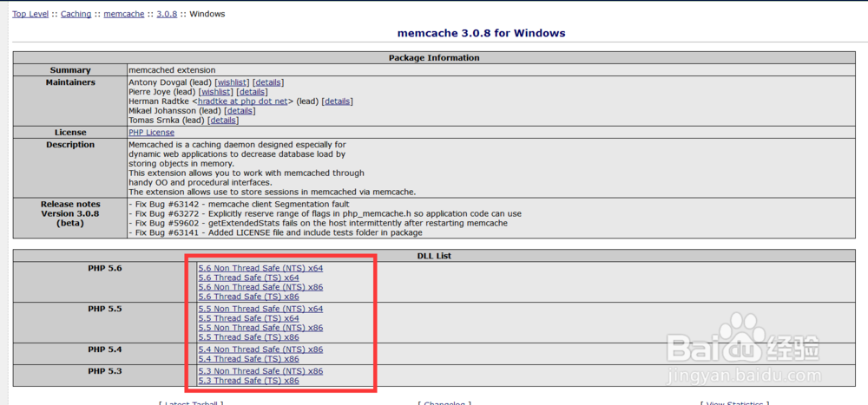Click the 'Package Information' table header
868x405 pixels.
pyautogui.click(x=434, y=57)
